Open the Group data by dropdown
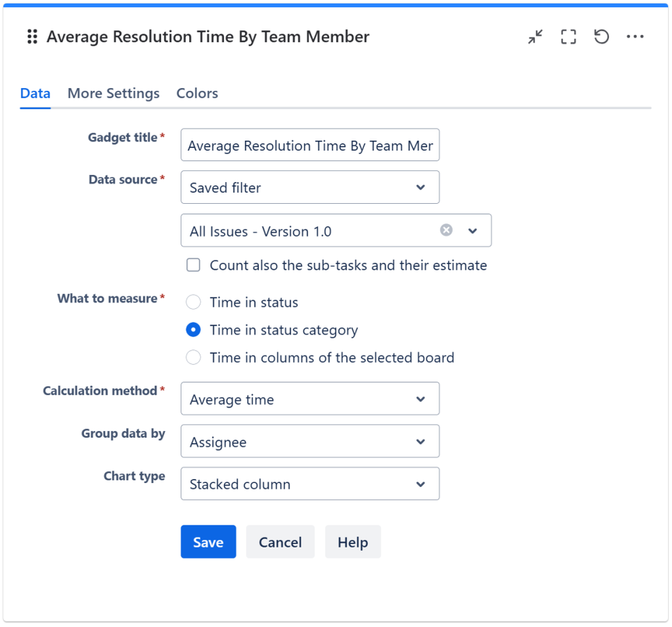672x627 pixels. pyautogui.click(x=310, y=441)
